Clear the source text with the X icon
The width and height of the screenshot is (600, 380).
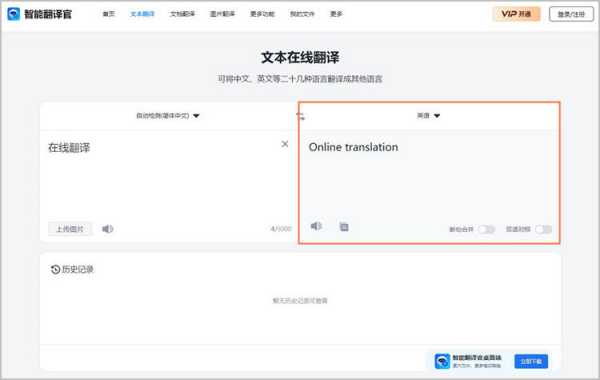(x=285, y=144)
